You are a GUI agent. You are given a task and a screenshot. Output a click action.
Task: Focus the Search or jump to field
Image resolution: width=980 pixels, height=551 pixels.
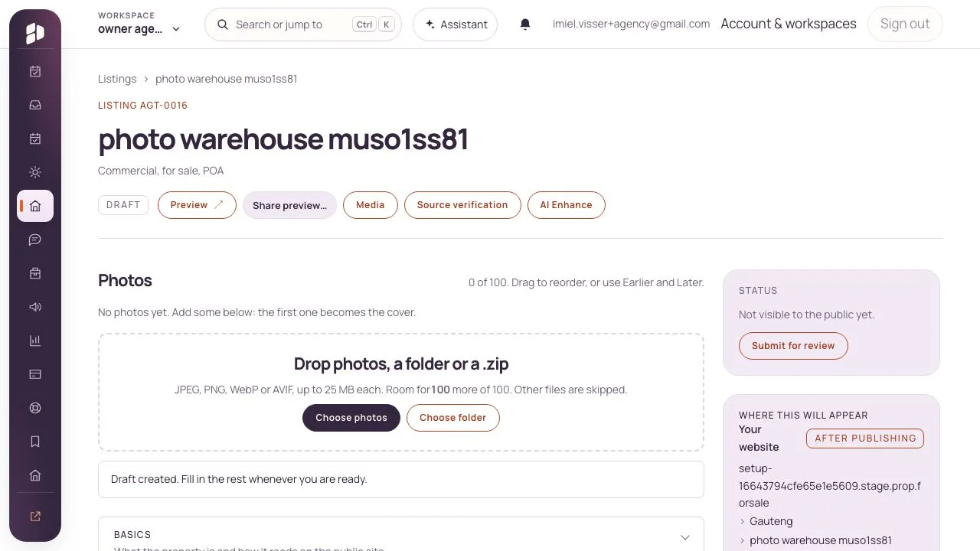click(x=303, y=24)
